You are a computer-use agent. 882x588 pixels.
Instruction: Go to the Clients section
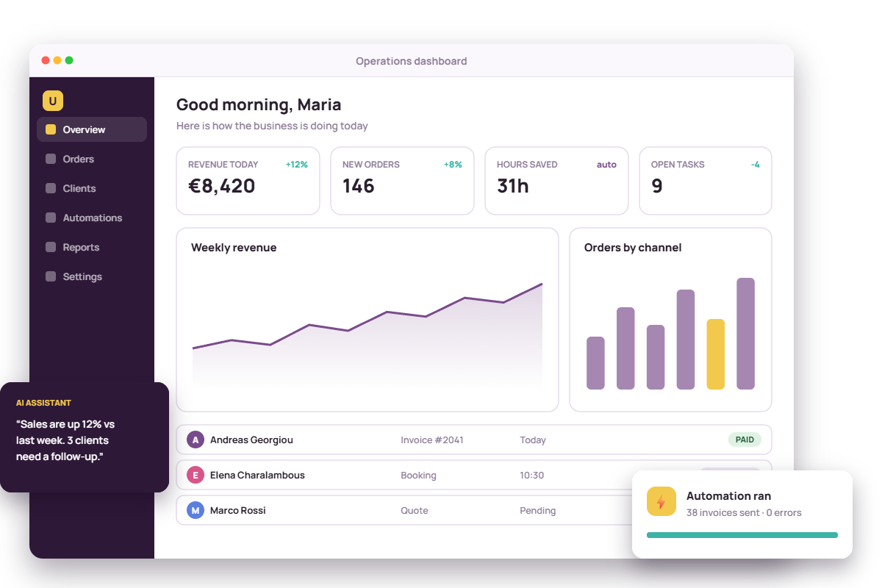[x=92, y=188]
